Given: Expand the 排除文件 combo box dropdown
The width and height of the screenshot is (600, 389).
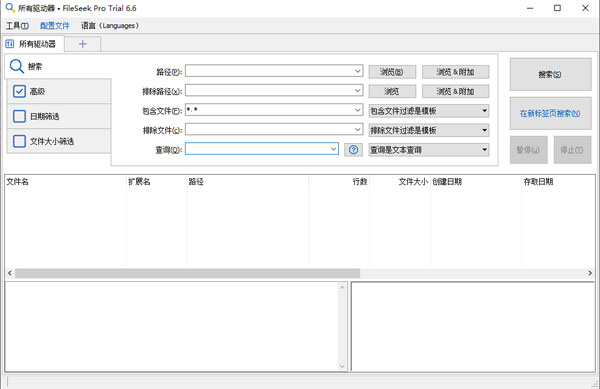Looking at the screenshot, I should coord(357,130).
